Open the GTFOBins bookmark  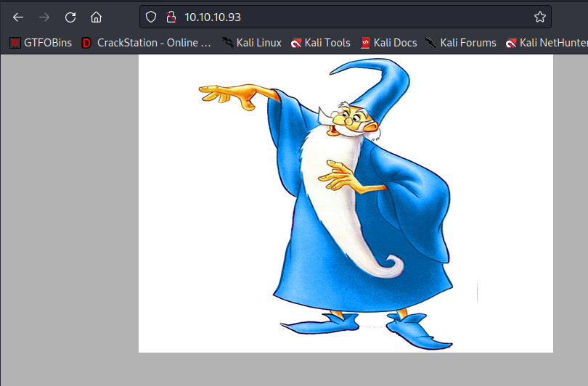coord(41,43)
